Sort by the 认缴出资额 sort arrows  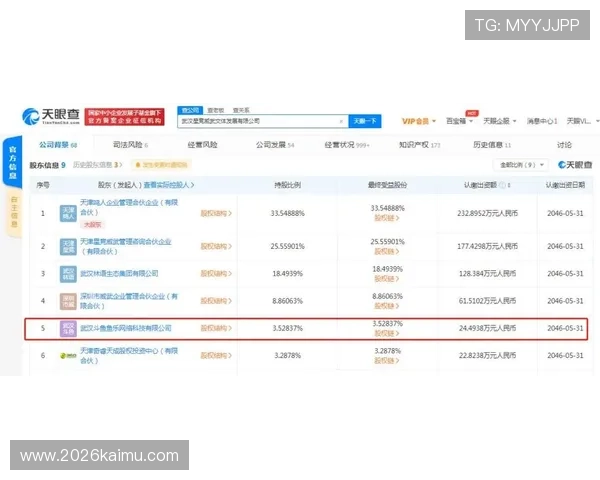pyautogui.click(x=509, y=185)
